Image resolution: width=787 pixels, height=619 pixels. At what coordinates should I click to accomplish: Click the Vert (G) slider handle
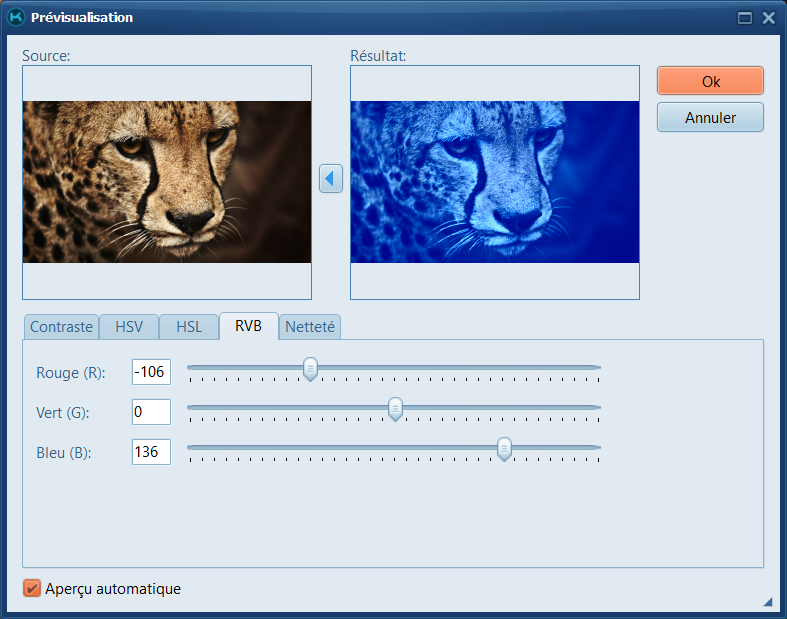(x=395, y=408)
